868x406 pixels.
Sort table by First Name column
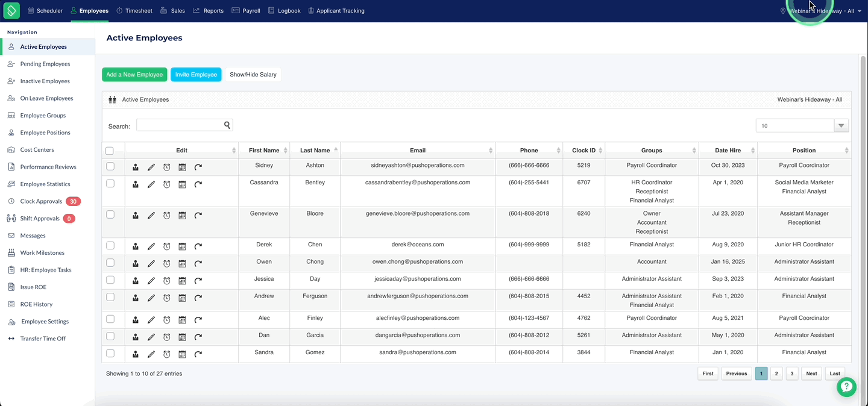[264, 151]
